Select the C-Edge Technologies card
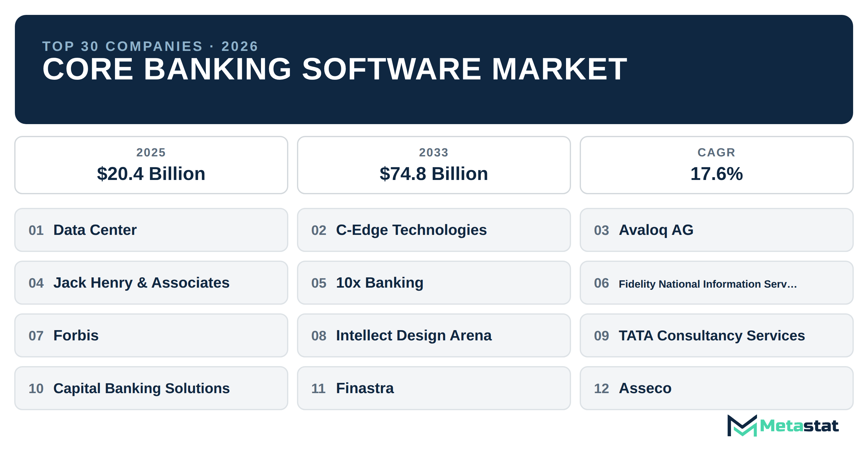The width and height of the screenshot is (868, 453). [434, 230]
